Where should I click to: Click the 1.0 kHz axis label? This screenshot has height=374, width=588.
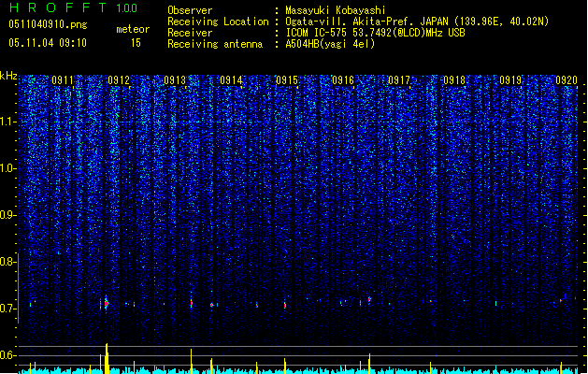[x=7, y=168]
